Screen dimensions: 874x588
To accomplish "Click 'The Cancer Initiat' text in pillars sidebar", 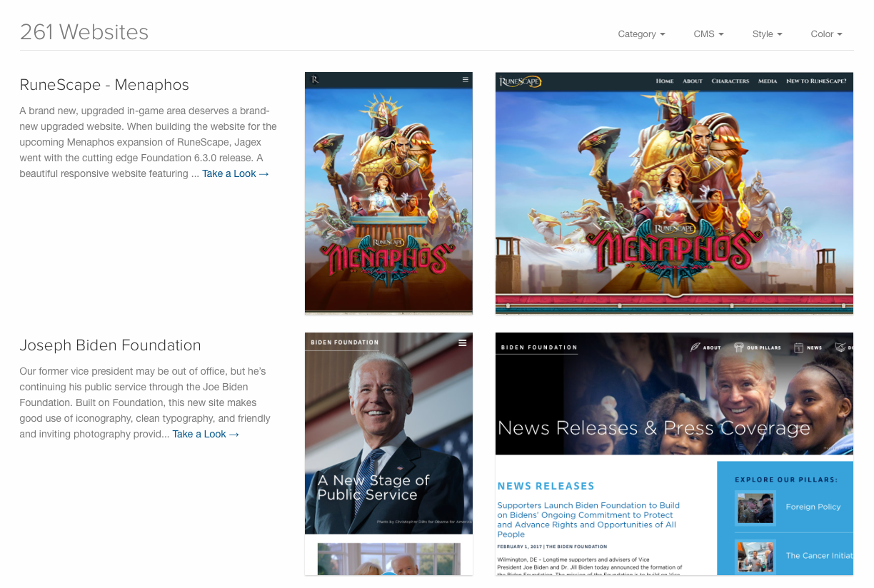I will coord(819,555).
